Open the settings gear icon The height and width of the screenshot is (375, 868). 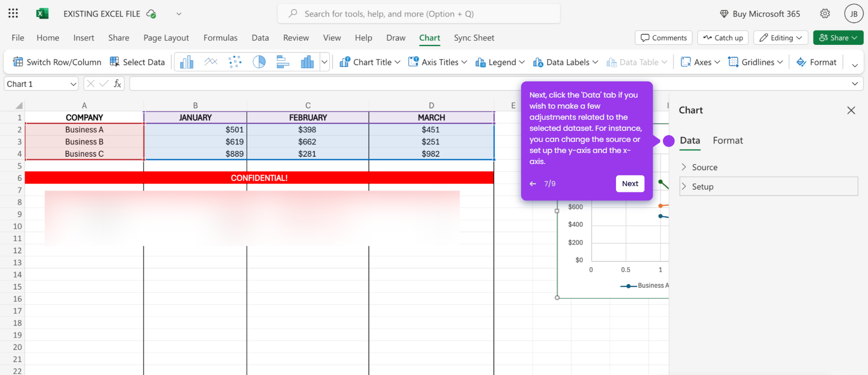point(825,14)
